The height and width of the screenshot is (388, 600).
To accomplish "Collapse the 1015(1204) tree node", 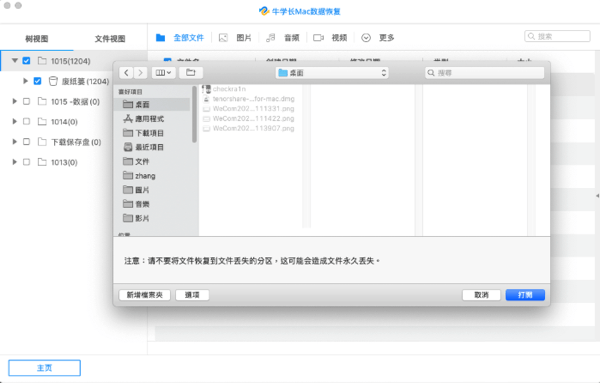I will (x=15, y=60).
